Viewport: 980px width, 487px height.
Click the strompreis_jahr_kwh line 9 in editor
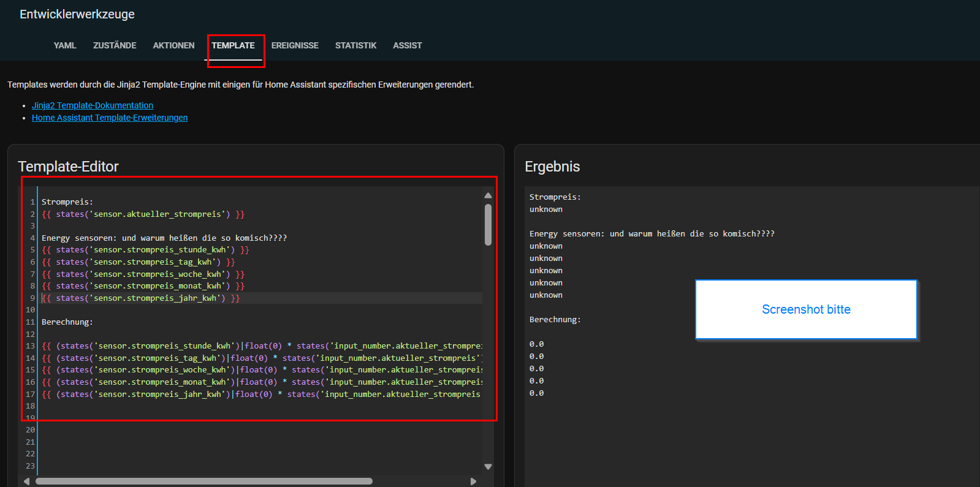(140, 298)
